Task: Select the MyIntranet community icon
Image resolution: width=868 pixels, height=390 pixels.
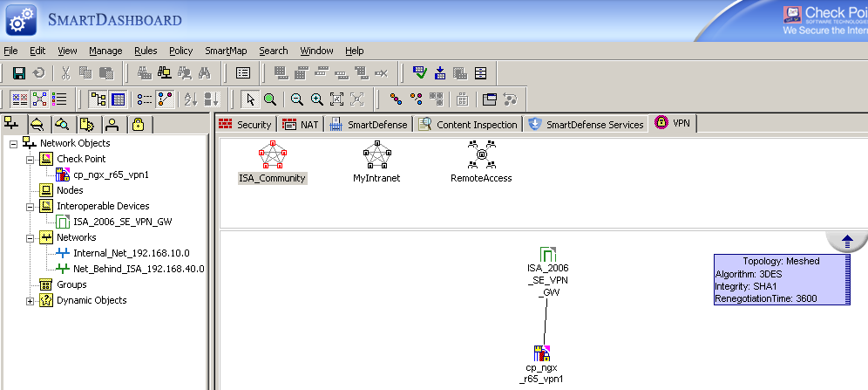Action: pos(376,154)
